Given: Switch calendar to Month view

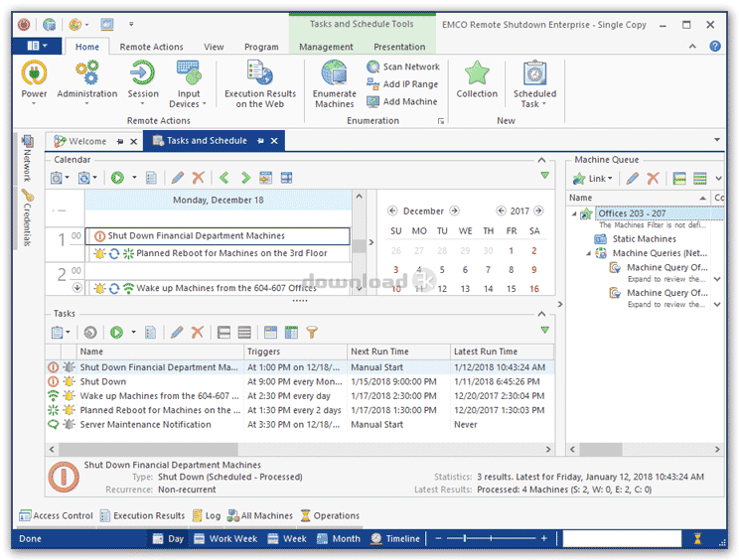Looking at the screenshot, I should 339,539.
